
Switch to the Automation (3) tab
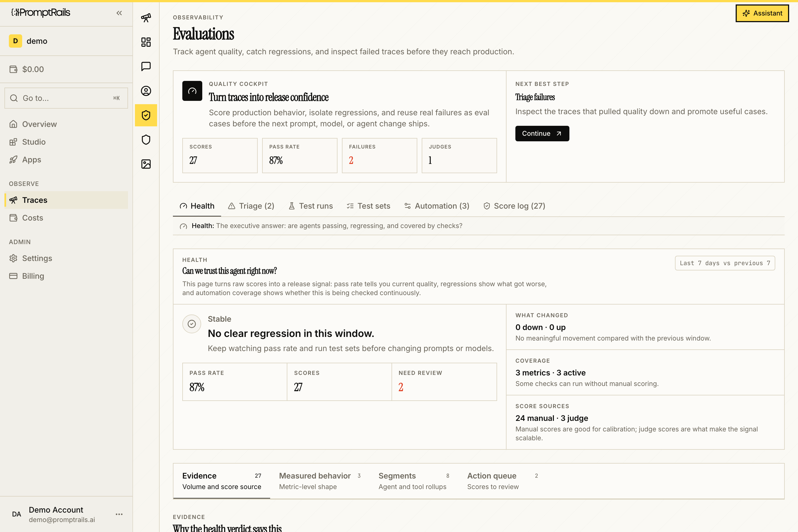click(437, 206)
